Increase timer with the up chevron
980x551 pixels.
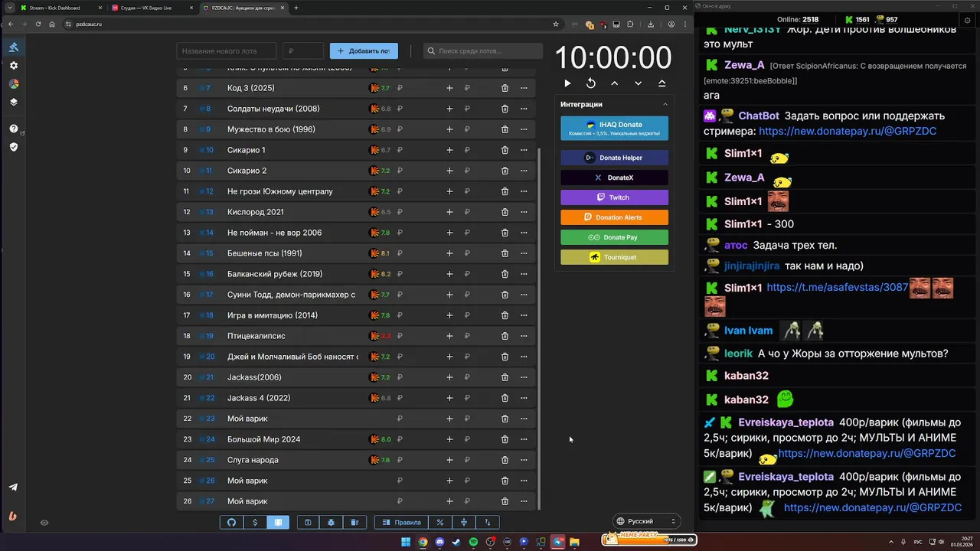click(614, 83)
